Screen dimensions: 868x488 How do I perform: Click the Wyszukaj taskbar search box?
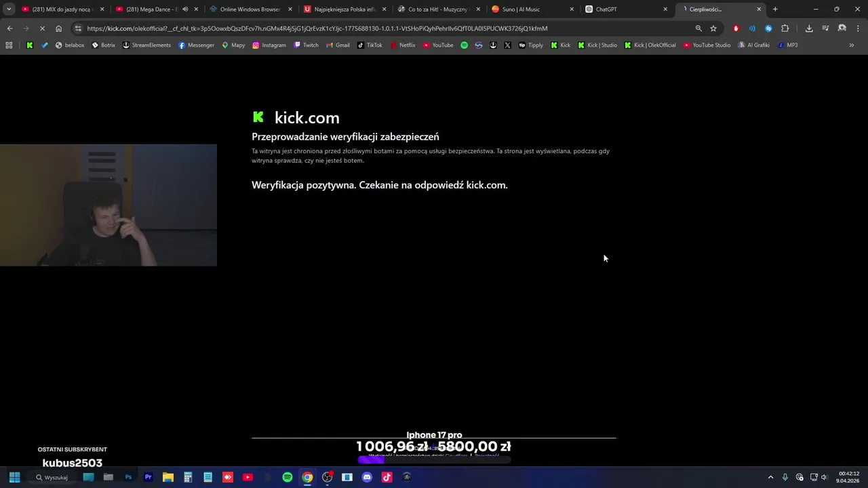point(52,477)
